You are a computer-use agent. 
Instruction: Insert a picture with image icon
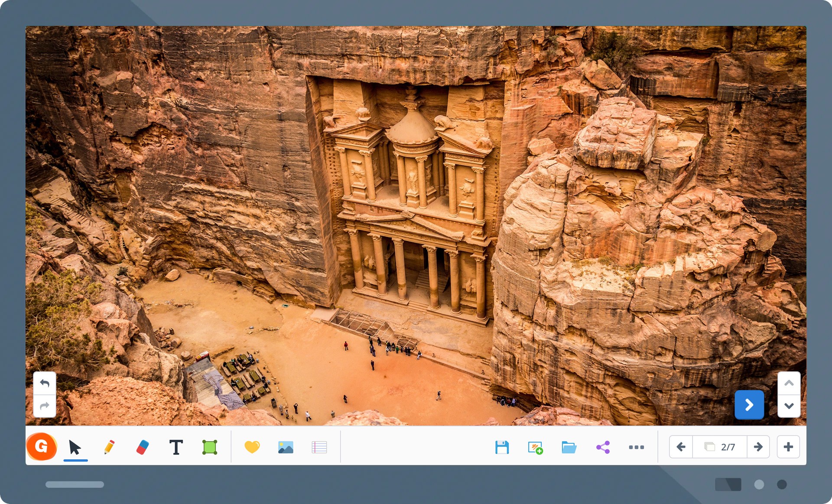(286, 447)
